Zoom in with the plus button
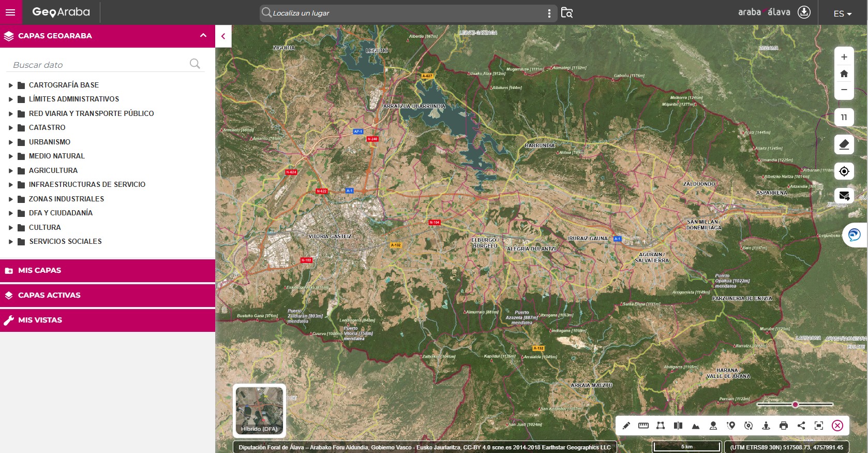The width and height of the screenshot is (868, 453). coord(844,57)
